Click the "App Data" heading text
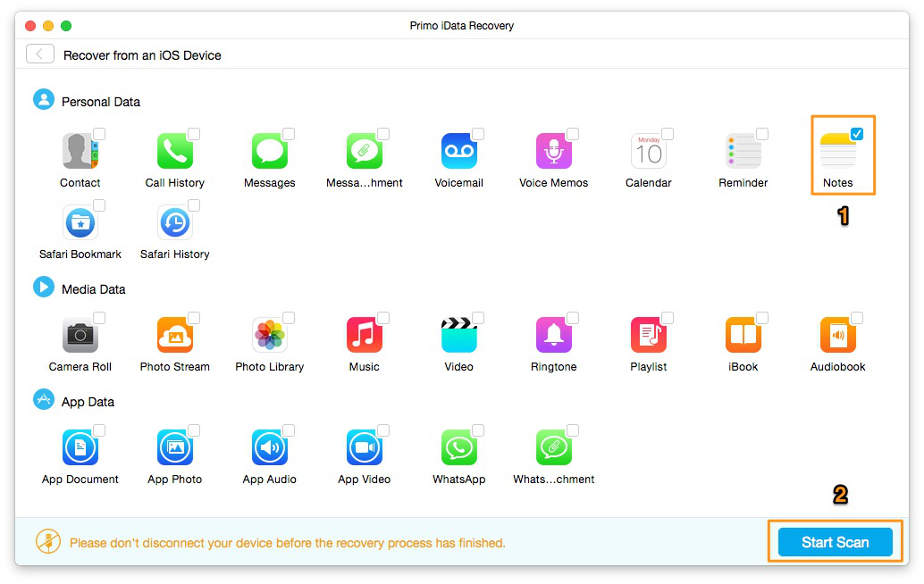 pyautogui.click(x=88, y=402)
